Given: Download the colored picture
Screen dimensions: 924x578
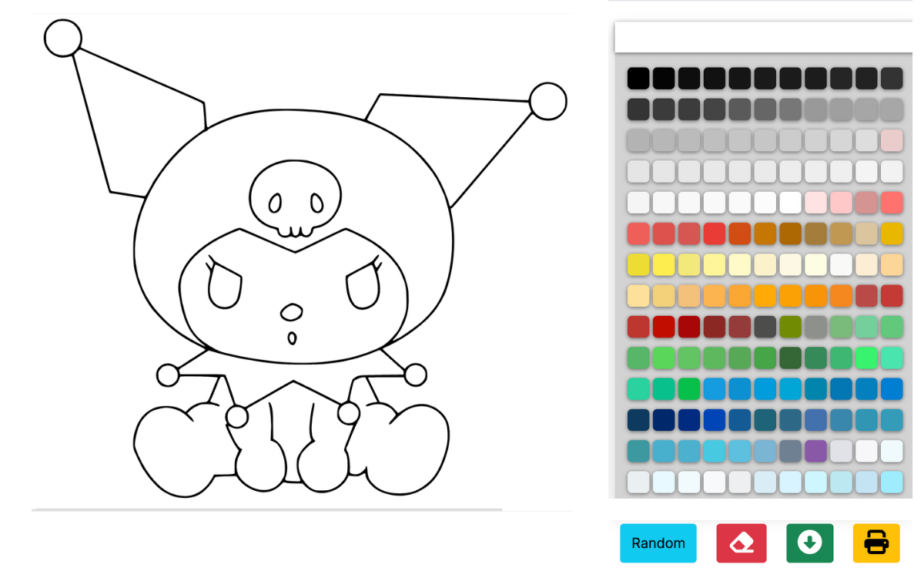Looking at the screenshot, I should [809, 543].
